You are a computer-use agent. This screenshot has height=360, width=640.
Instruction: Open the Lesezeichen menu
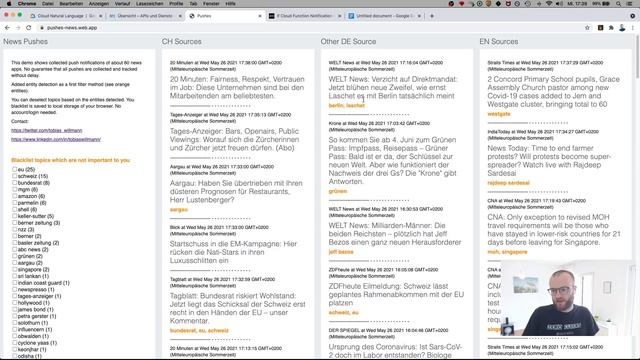pos(149,4)
